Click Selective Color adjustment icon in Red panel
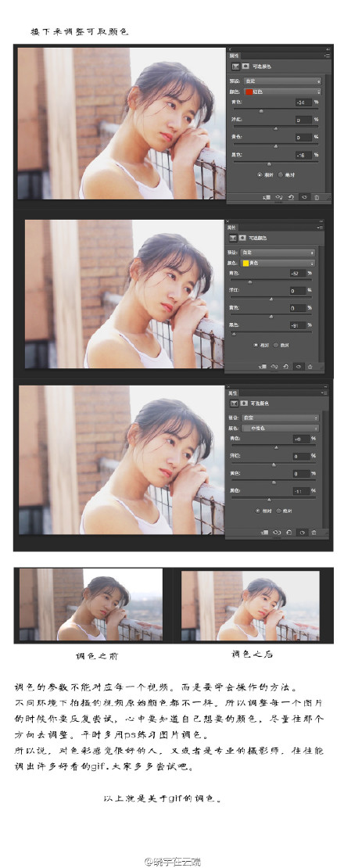The height and width of the screenshot is (868, 344). pos(235,66)
